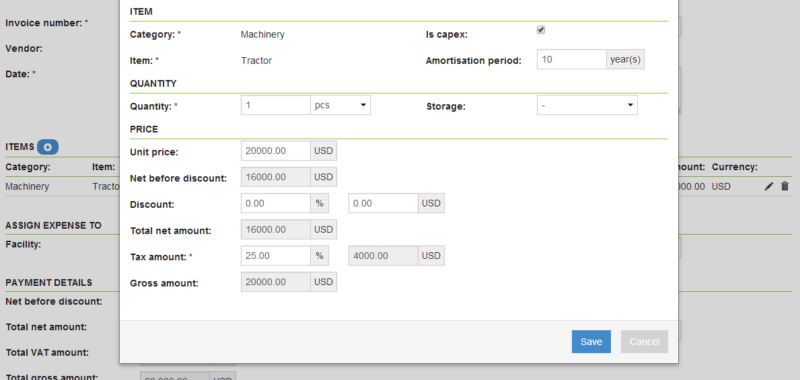This screenshot has width=800, height=380.
Task: Add a new item with plus icon
Action: coord(47,147)
